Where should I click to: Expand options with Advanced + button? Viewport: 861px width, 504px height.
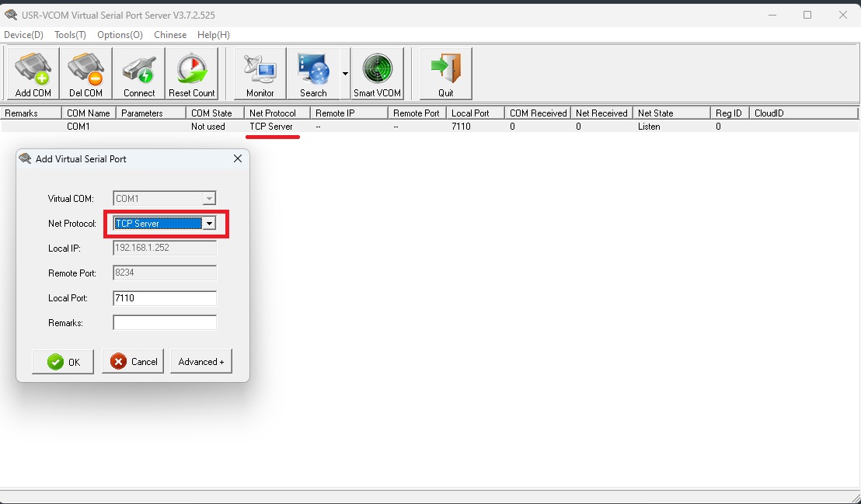point(201,362)
